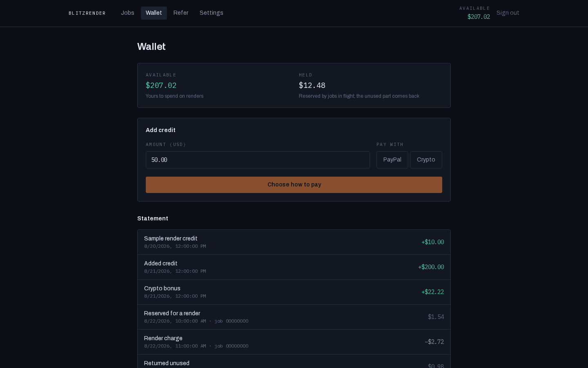Sign out of the account
The image size is (588, 368).
[508, 13]
